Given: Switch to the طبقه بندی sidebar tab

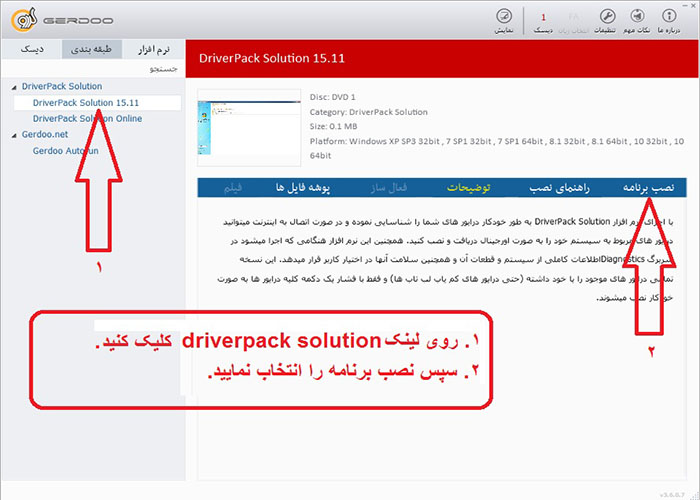Looking at the screenshot, I should pyautogui.click(x=92, y=49).
